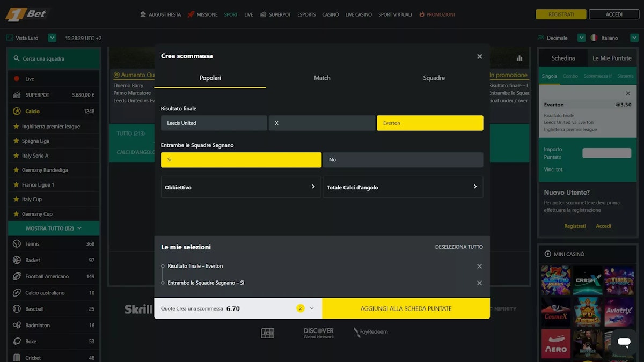Collapse the selections list chevron beside 6.70
Image resolution: width=644 pixels, height=362 pixels.
(312, 308)
